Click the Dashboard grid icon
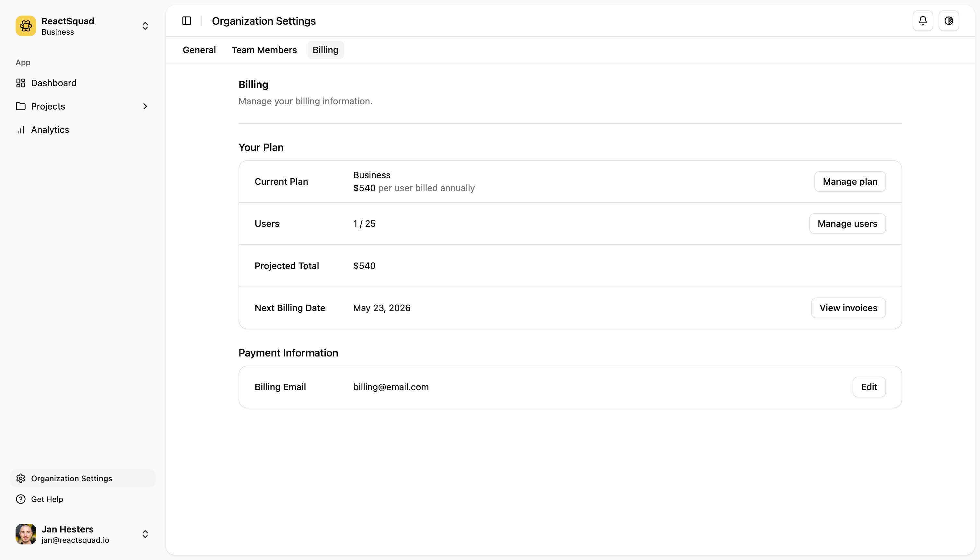 21,83
